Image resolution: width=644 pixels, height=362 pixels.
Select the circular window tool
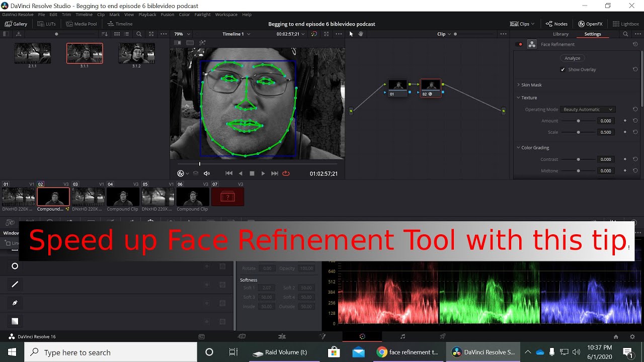(x=15, y=266)
